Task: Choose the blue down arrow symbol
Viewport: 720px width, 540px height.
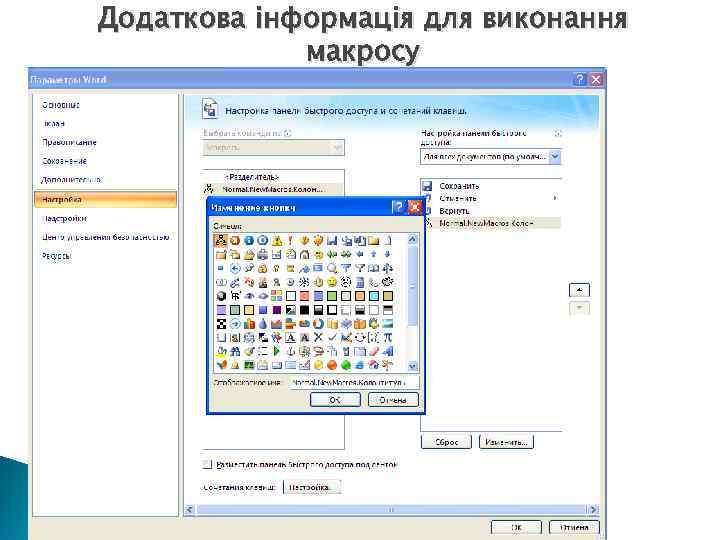Action: coord(388,254)
